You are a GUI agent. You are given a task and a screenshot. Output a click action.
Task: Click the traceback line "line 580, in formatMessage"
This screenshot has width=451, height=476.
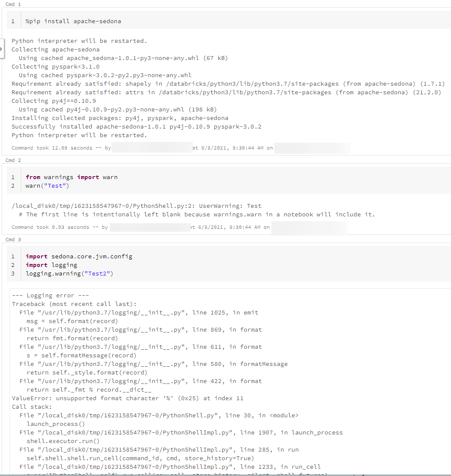click(153, 364)
